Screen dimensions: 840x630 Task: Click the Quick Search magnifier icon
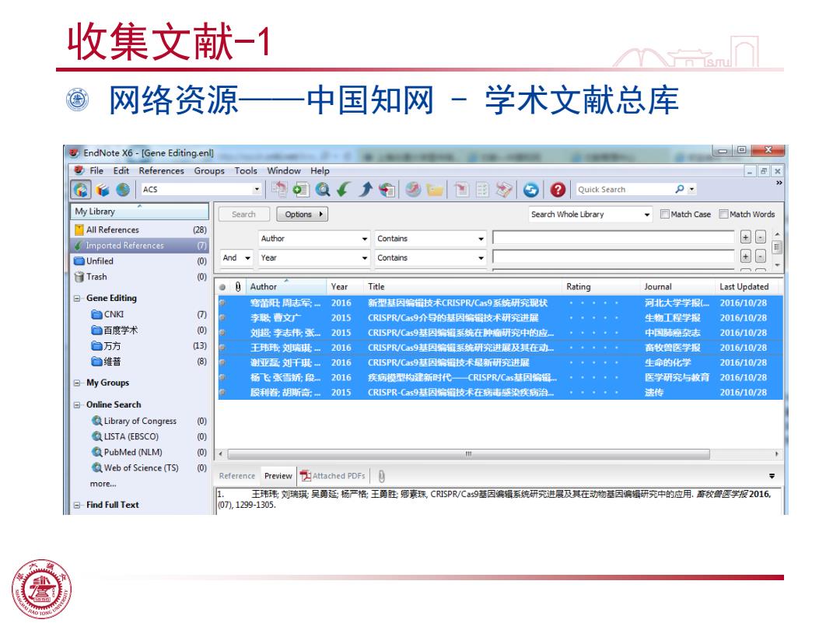(679, 189)
